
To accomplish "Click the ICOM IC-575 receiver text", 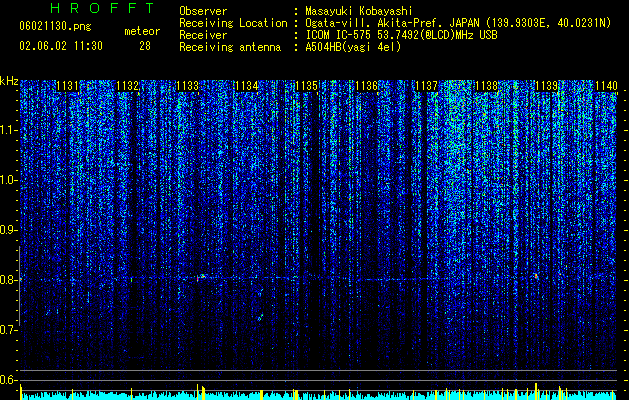I will (x=402, y=35).
